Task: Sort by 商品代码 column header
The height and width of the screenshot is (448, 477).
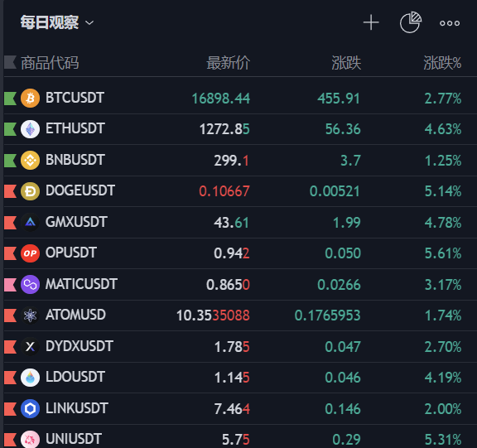Action: point(50,63)
